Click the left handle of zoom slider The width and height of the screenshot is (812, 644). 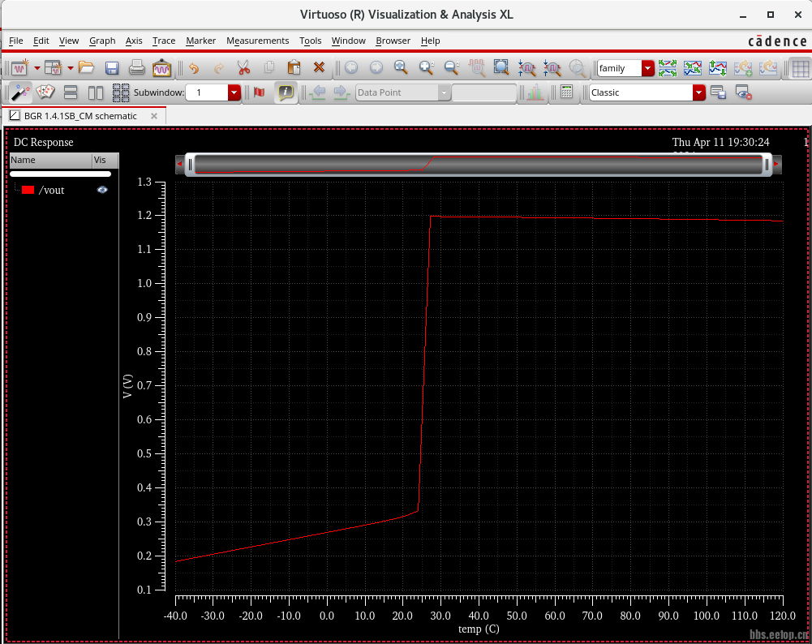pyautogui.click(x=190, y=165)
